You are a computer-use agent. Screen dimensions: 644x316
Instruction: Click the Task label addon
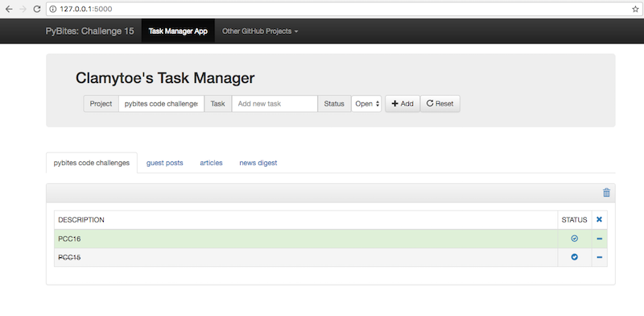(x=217, y=104)
